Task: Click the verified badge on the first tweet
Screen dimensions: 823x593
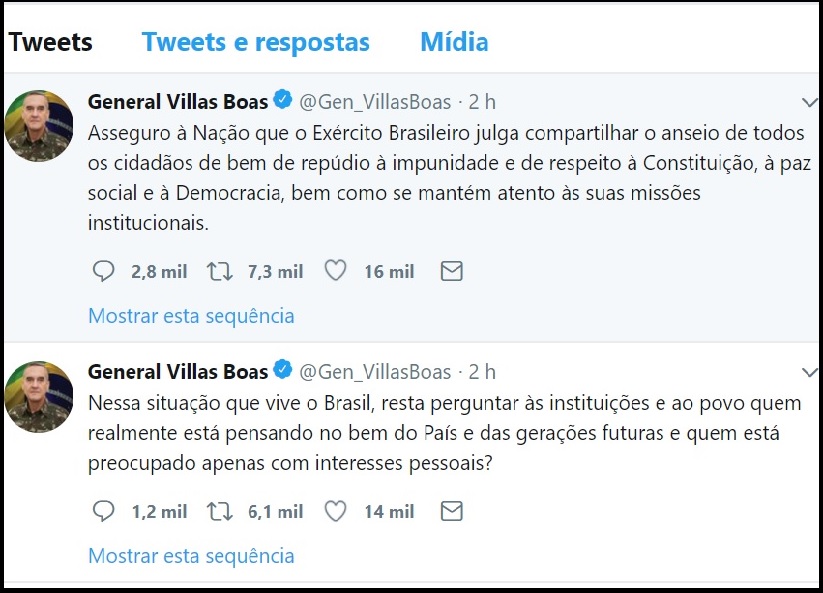Action: [x=282, y=101]
